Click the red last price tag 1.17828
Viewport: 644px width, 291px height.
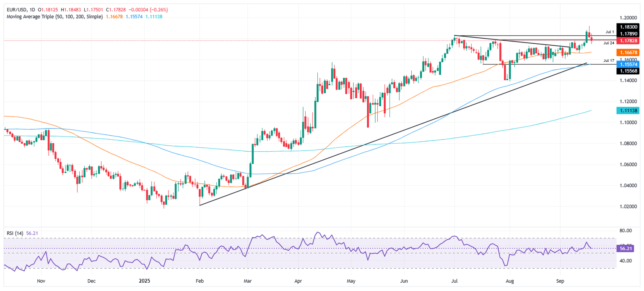point(628,41)
